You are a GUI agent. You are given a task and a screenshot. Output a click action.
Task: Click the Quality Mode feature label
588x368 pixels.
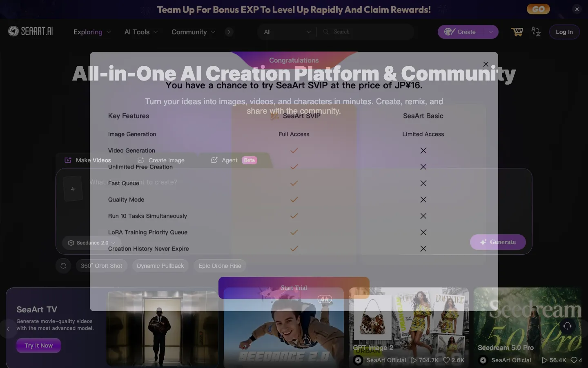126,200
